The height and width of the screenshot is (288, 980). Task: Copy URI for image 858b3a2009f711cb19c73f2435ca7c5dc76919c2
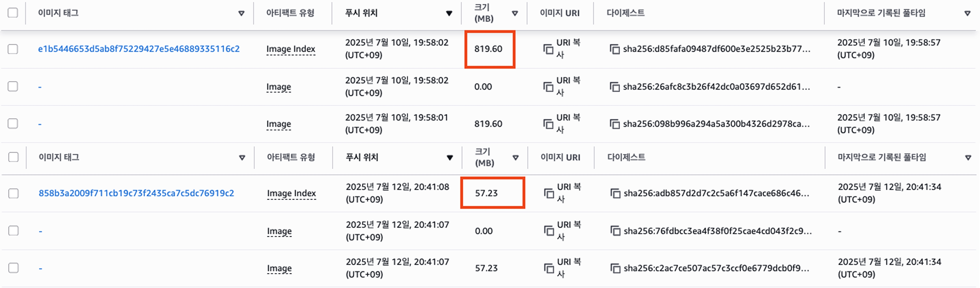tap(549, 194)
